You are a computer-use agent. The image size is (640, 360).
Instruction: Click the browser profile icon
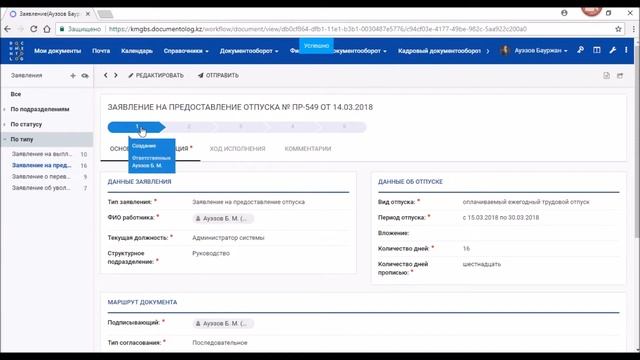[564, 13]
